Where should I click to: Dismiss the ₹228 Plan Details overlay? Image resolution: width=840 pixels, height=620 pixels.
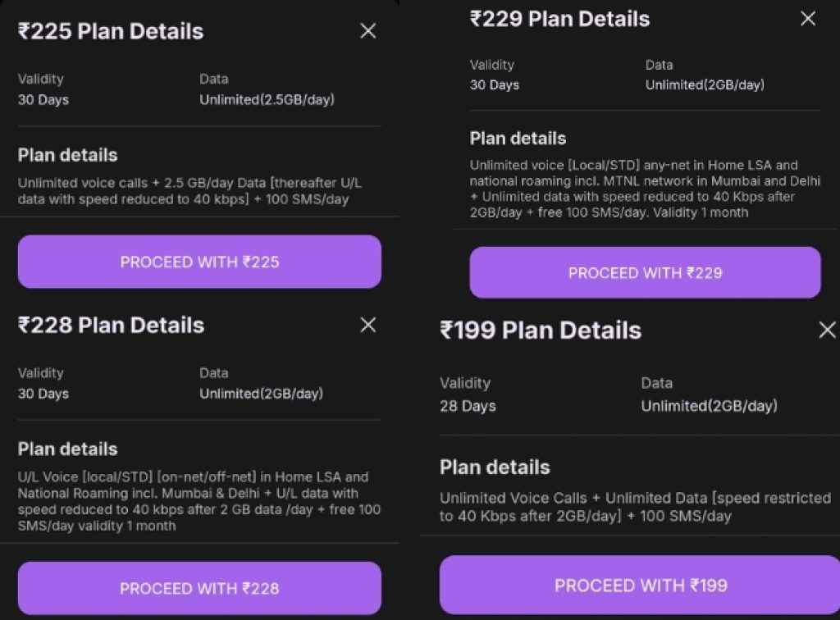[x=367, y=325]
